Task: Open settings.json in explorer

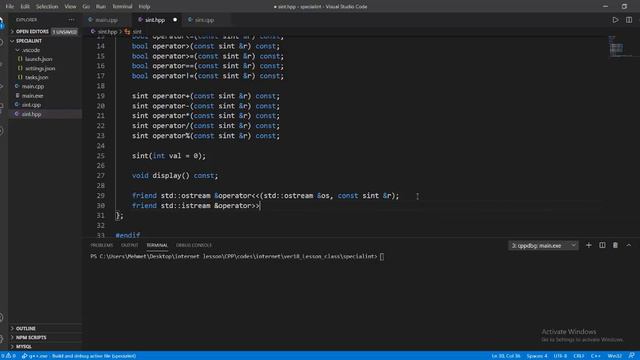Action: [x=45, y=68]
